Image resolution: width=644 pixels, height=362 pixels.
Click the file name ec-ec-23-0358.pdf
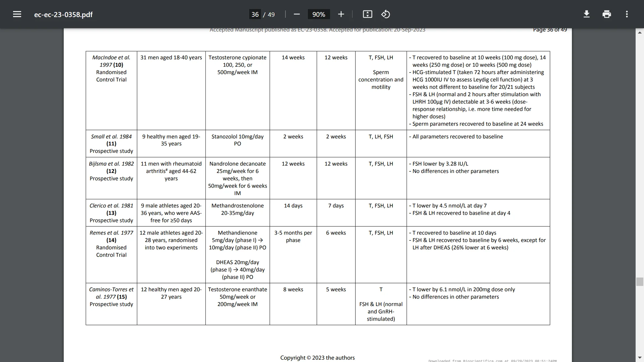(63, 14)
